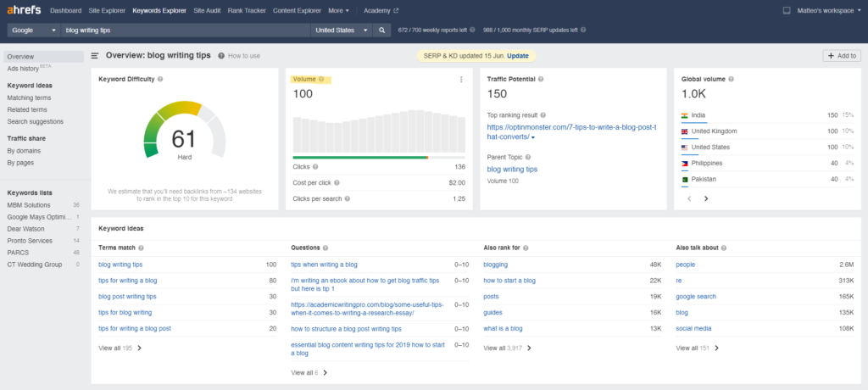The image size is (868, 390).
Task: Go to previous page of Global volume countries
Action: [x=689, y=198]
